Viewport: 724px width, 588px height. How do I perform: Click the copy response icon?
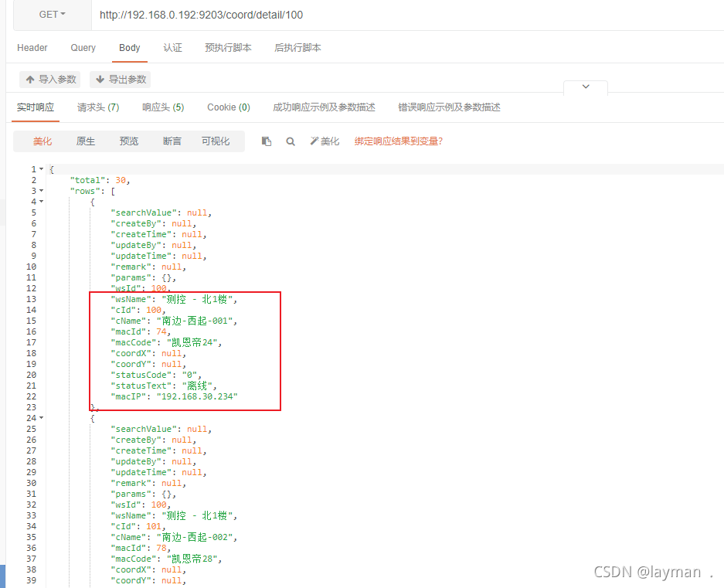pyautogui.click(x=267, y=141)
